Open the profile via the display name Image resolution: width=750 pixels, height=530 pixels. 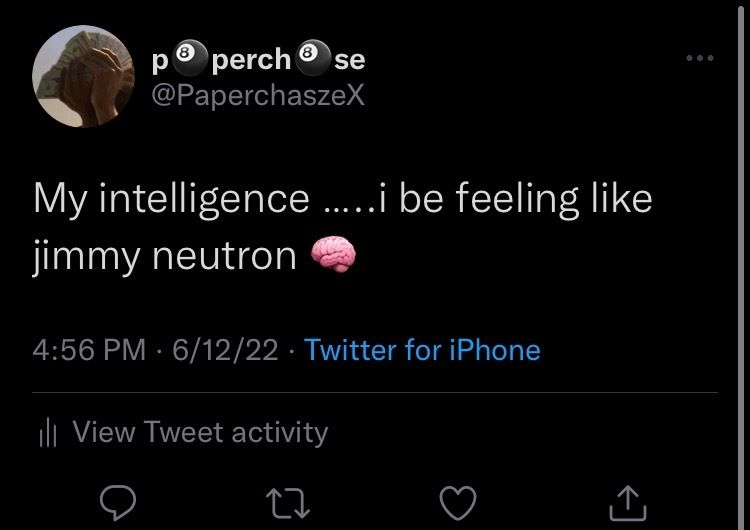tap(258, 58)
